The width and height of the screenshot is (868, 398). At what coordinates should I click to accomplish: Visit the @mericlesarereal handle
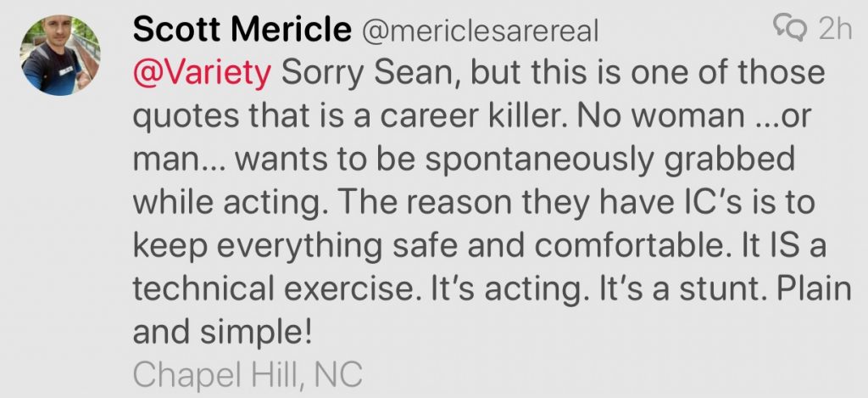[481, 31]
